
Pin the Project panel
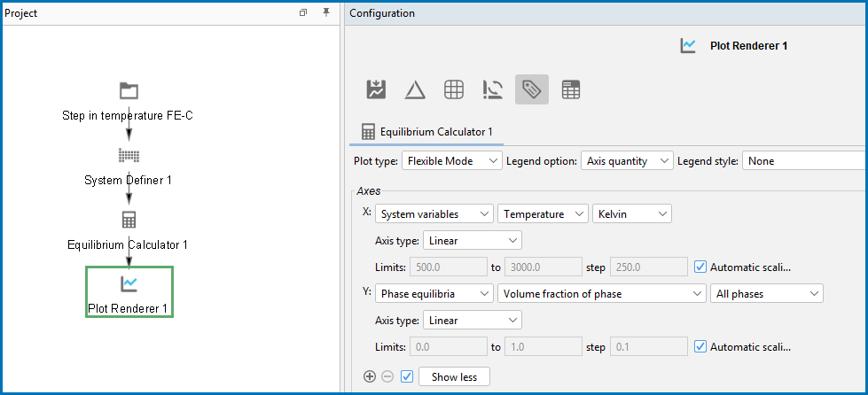click(326, 12)
